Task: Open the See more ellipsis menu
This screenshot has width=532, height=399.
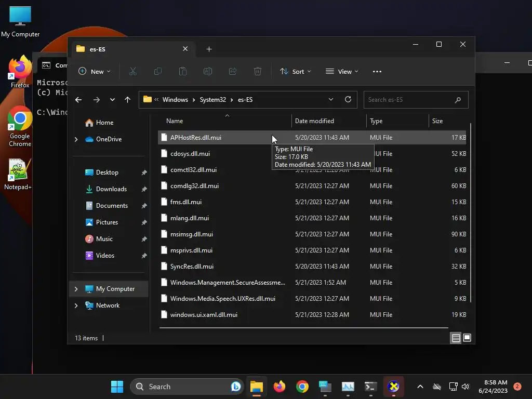Action: (x=377, y=72)
